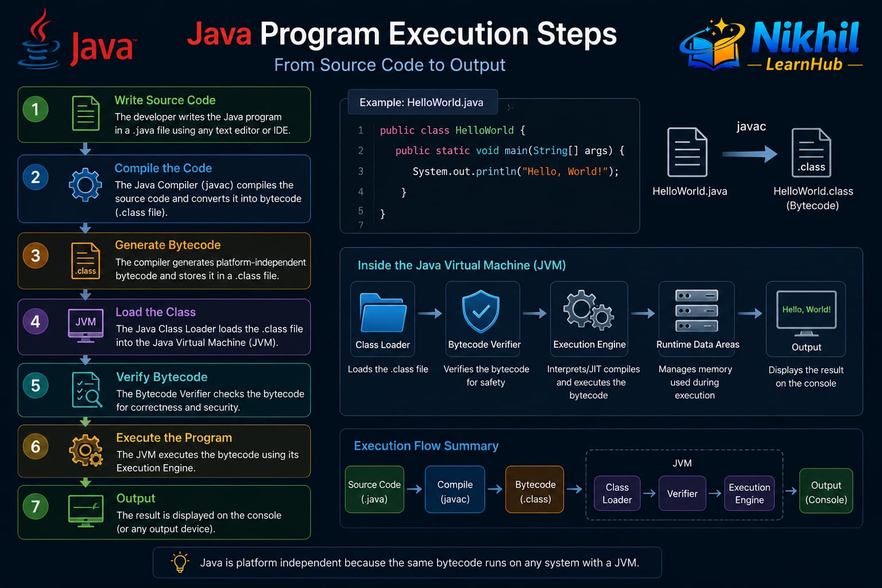Click the Verify Bytecode checklist magnifier icon
This screenshot has width=882, height=588.
coord(87,390)
